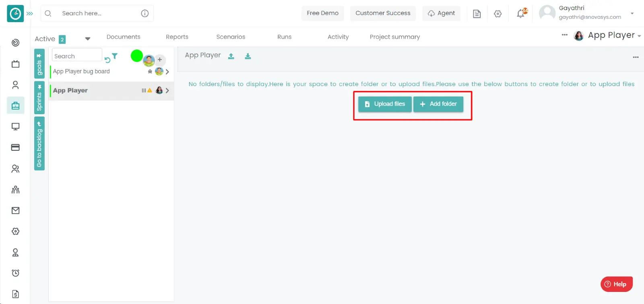644x304 pixels.
Task: Open the invoice dollar sidebar icon
Action: coord(15,294)
